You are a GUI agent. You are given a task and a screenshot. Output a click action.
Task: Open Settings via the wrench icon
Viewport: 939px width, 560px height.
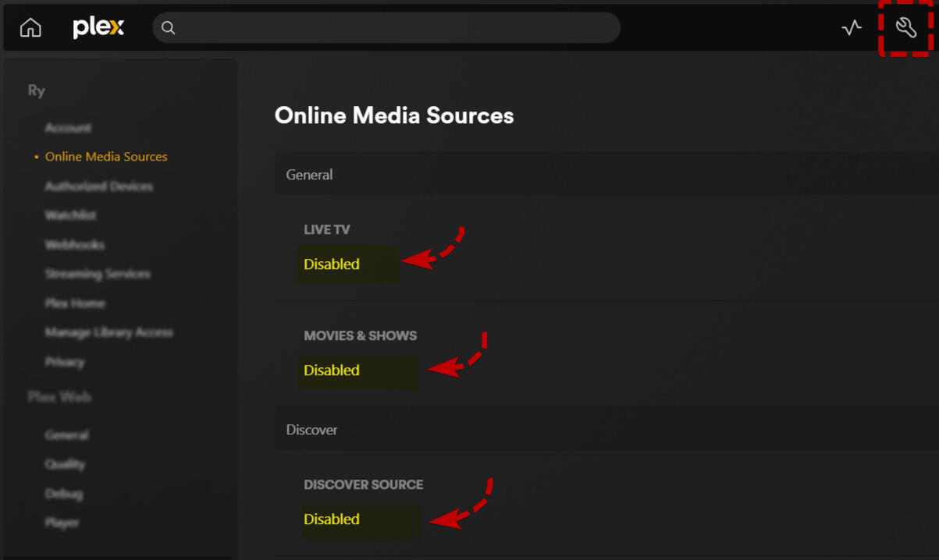(x=905, y=28)
